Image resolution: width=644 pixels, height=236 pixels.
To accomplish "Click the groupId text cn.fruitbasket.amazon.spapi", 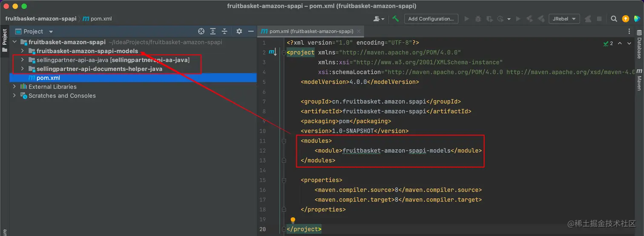I will point(379,102).
